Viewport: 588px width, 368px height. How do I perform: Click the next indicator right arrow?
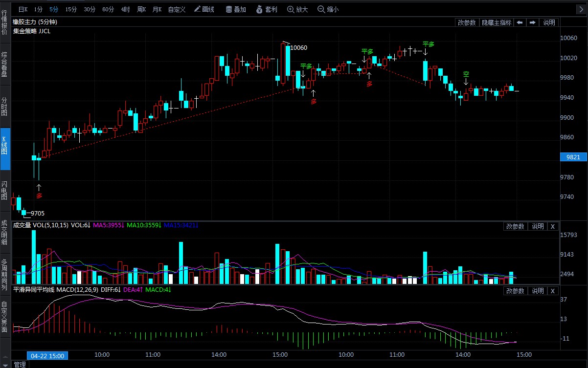[532, 22]
